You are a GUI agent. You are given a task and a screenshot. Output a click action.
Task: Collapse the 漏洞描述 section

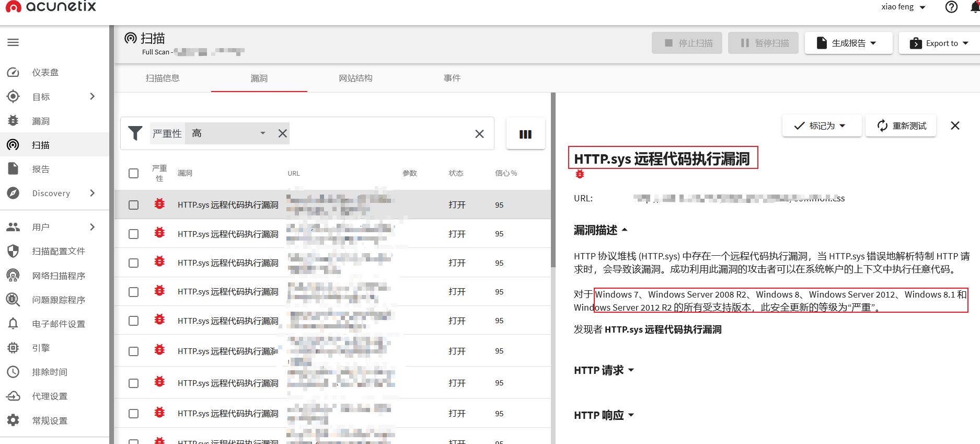pyautogui.click(x=601, y=230)
